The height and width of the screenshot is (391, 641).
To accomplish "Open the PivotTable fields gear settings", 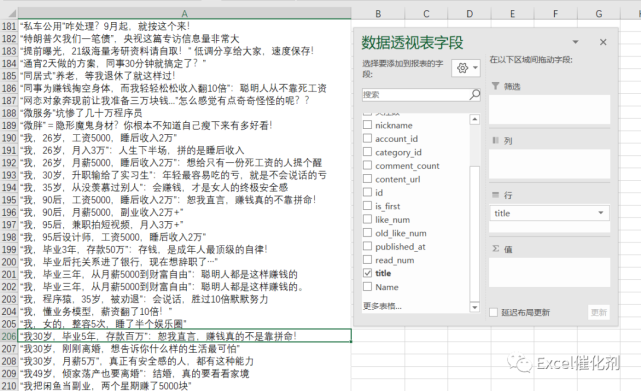I will (x=466, y=68).
